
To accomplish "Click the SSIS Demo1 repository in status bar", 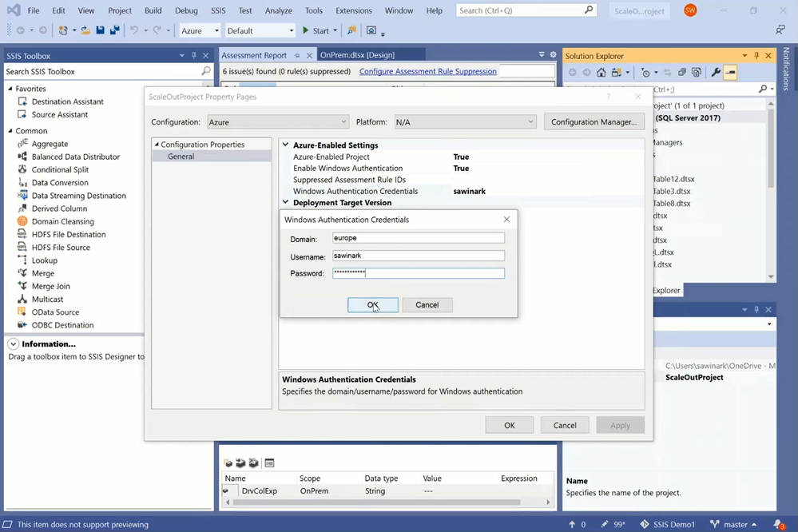I will 667,524.
